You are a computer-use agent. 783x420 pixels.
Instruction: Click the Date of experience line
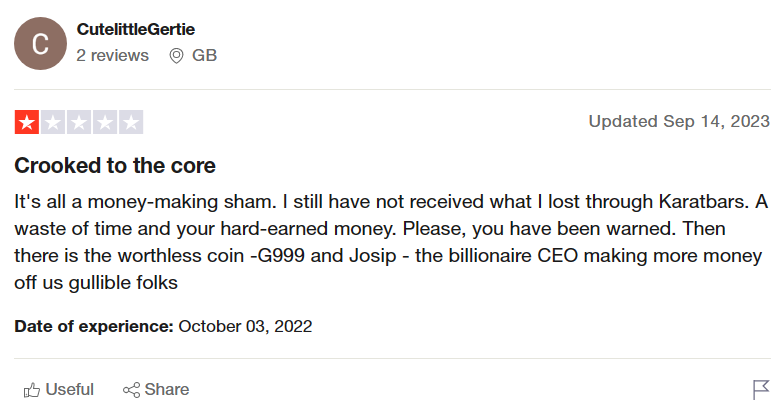(163, 326)
